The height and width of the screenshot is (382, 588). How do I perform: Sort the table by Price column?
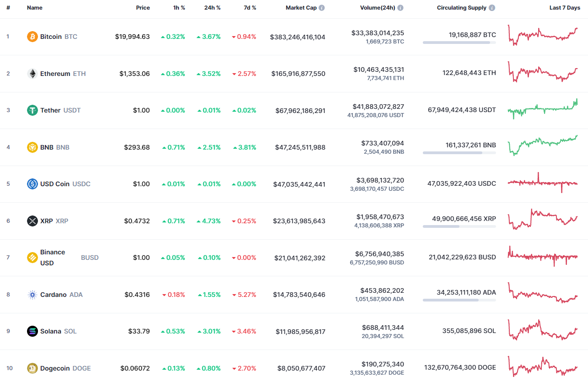pos(143,7)
